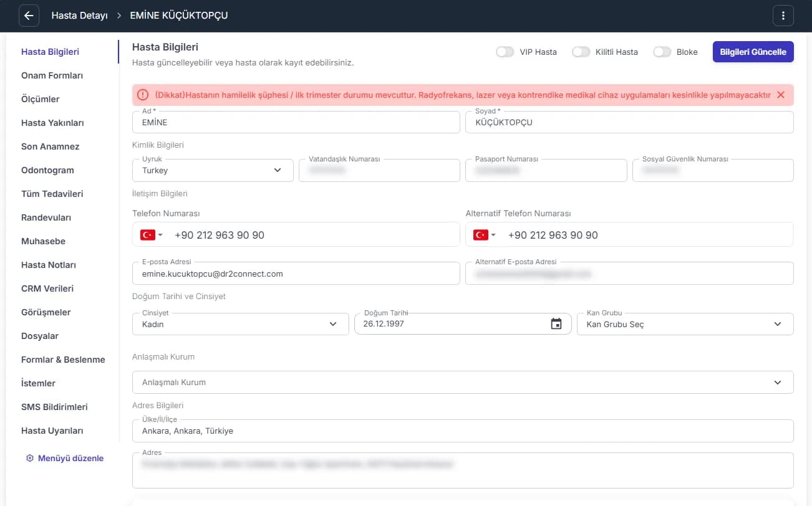Dismiss the red pregnancy warning banner
Image resolution: width=812 pixels, height=506 pixels.
[x=781, y=95]
